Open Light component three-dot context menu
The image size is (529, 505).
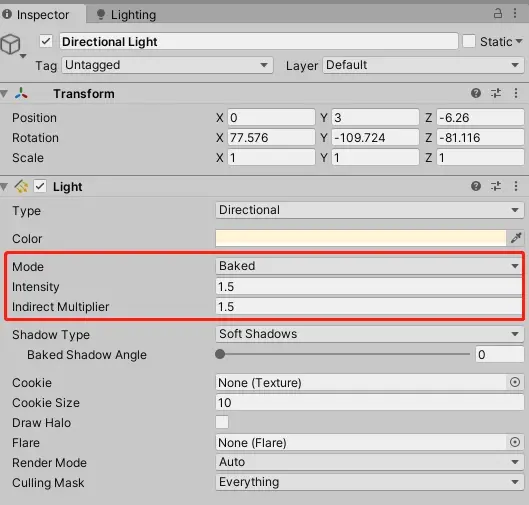click(516, 186)
